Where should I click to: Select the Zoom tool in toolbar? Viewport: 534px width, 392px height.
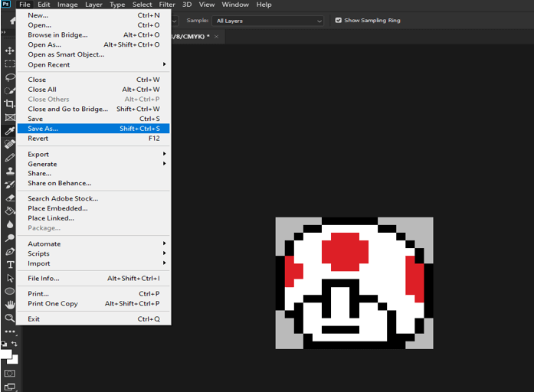[x=10, y=318]
